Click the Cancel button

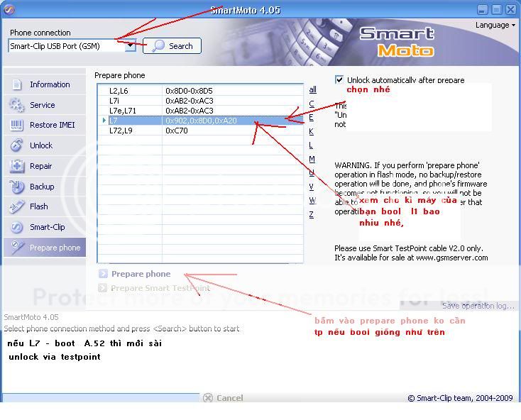223,397
